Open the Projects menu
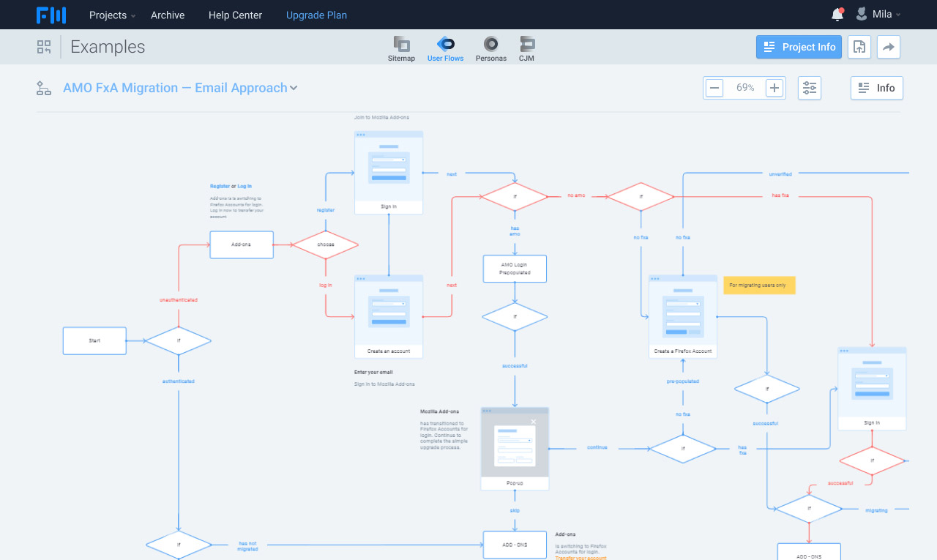Image resolution: width=937 pixels, height=560 pixels. [112, 15]
